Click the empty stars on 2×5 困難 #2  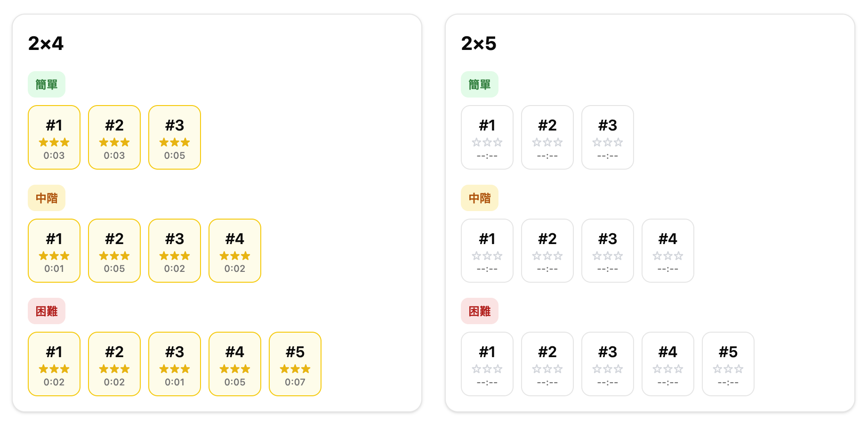pyautogui.click(x=547, y=369)
